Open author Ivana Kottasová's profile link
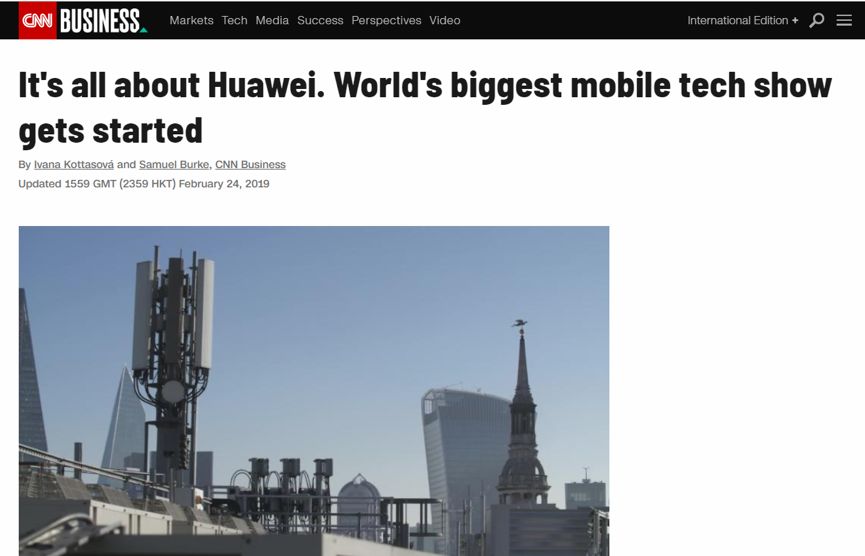The image size is (865, 556). point(74,164)
